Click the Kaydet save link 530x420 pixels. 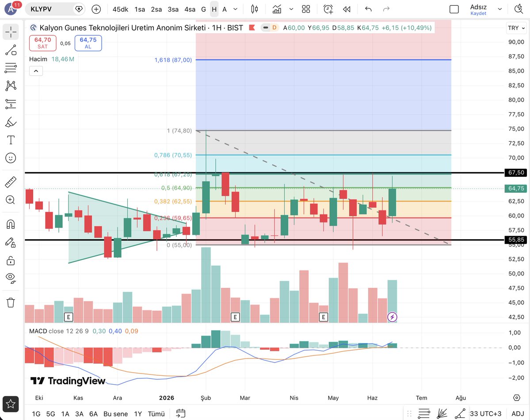click(x=478, y=14)
